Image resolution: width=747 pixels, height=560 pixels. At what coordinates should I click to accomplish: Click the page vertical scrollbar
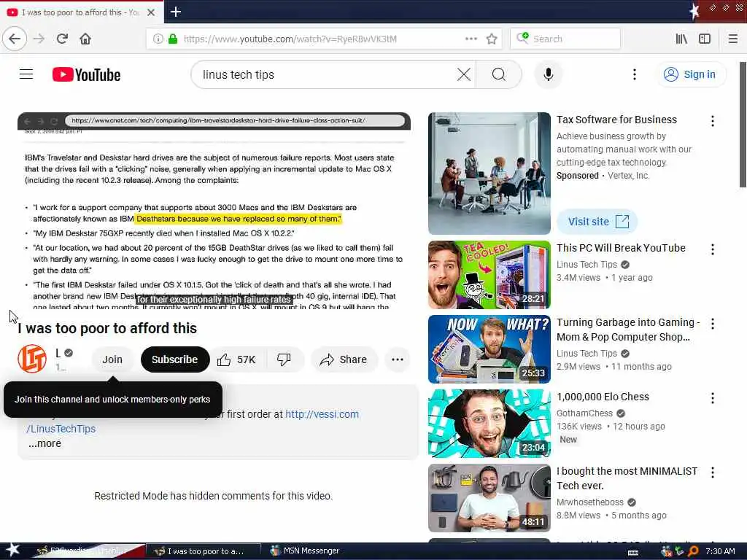(x=743, y=124)
